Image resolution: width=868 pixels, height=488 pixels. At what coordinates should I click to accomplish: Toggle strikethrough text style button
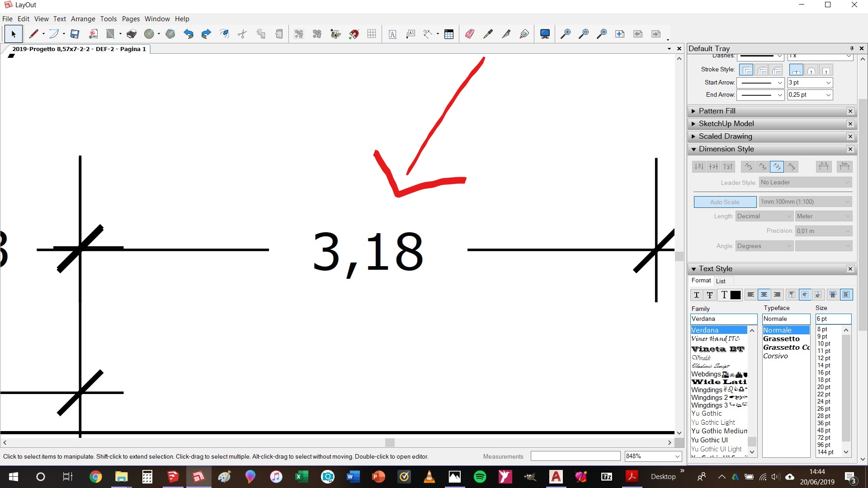(x=710, y=295)
